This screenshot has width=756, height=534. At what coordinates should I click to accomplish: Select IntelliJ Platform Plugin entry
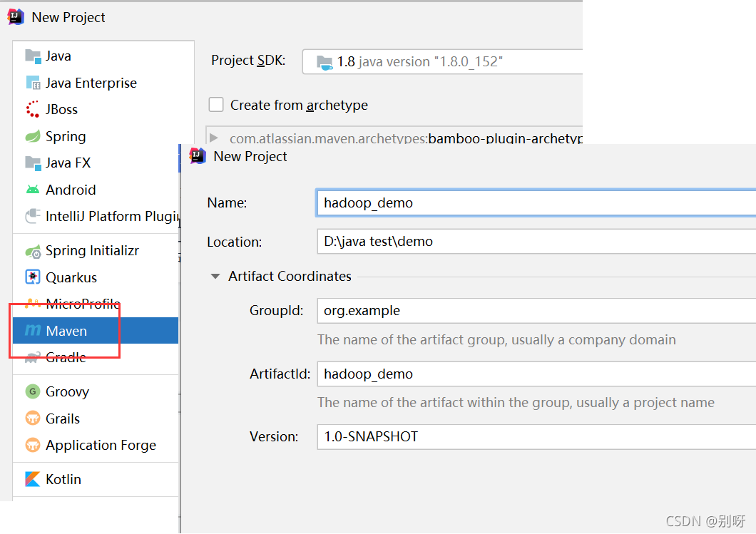(96, 216)
